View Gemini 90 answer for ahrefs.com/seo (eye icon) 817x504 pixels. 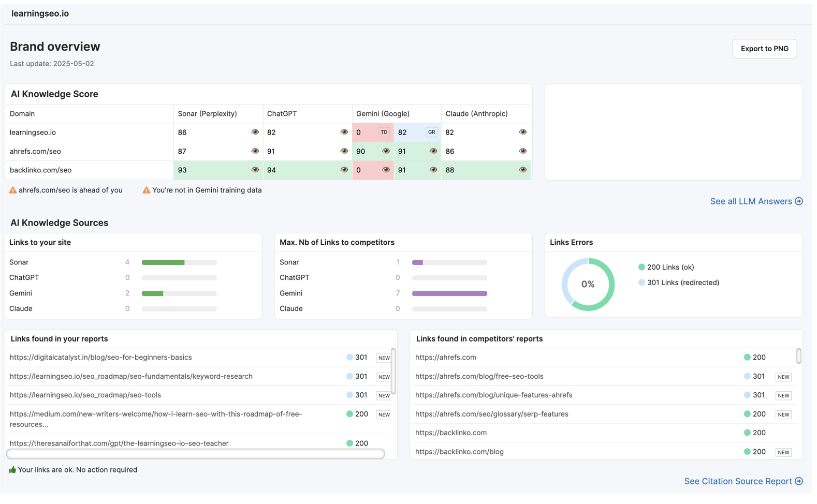click(x=386, y=151)
